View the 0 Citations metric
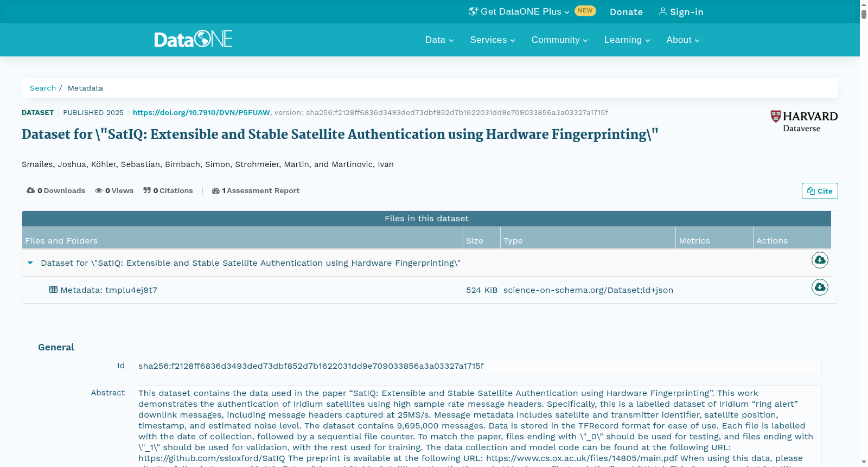868x467 pixels. coord(168,190)
